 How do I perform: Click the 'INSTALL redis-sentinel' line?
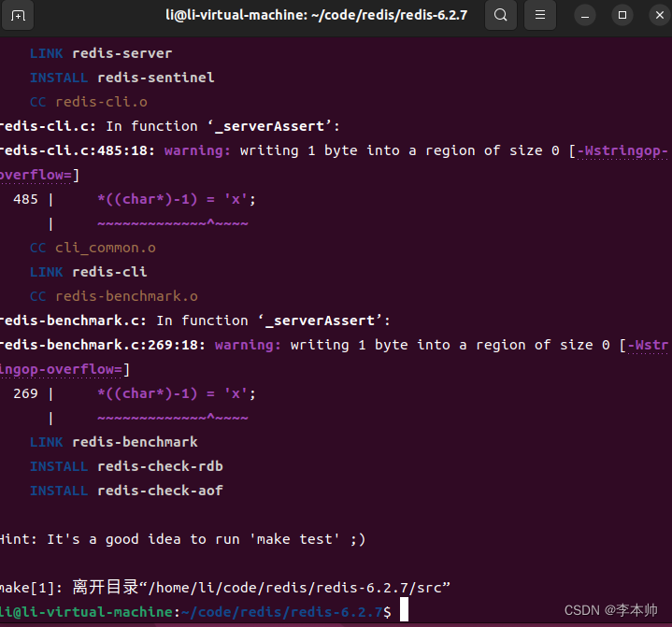tap(122, 78)
